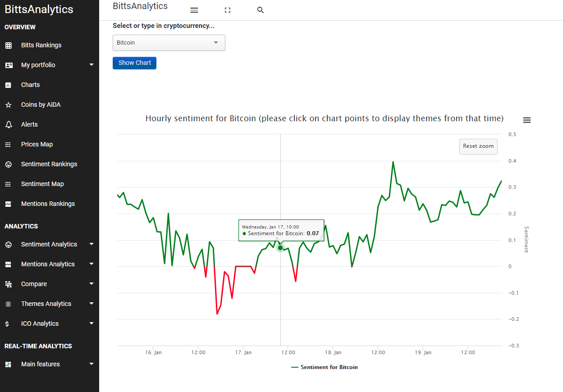
Task: Click the Coins by AiDA star icon
Action: [x=8, y=105]
